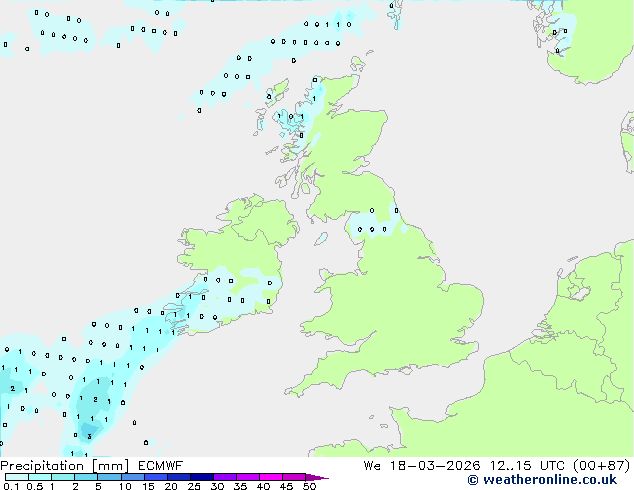Click the legend value '50'
Viewport: 634px width, 490px height.
[310, 486]
